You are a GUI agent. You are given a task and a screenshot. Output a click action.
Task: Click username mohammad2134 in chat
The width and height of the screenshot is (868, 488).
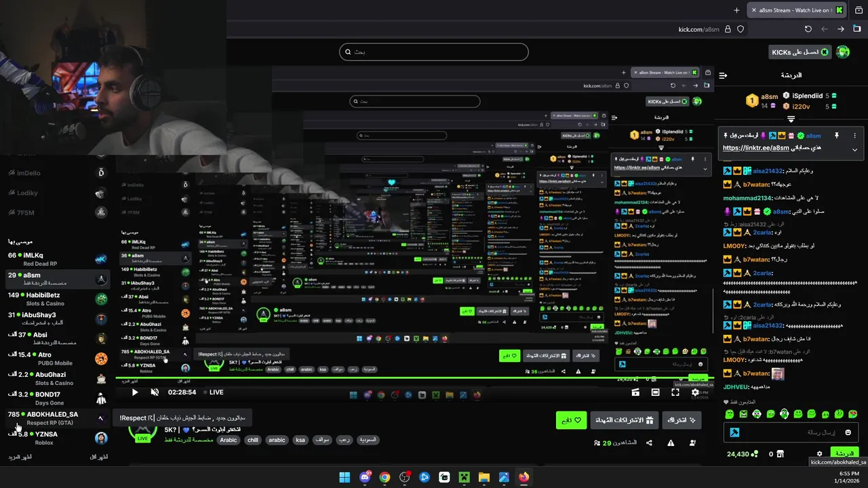(x=747, y=198)
